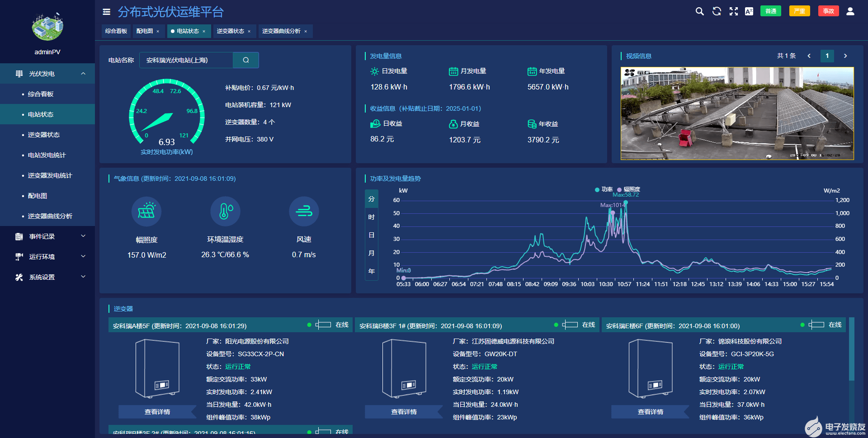Collapse the 光伏发电 sidebar menu
The width and height of the screenshot is (868, 438).
point(47,74)
